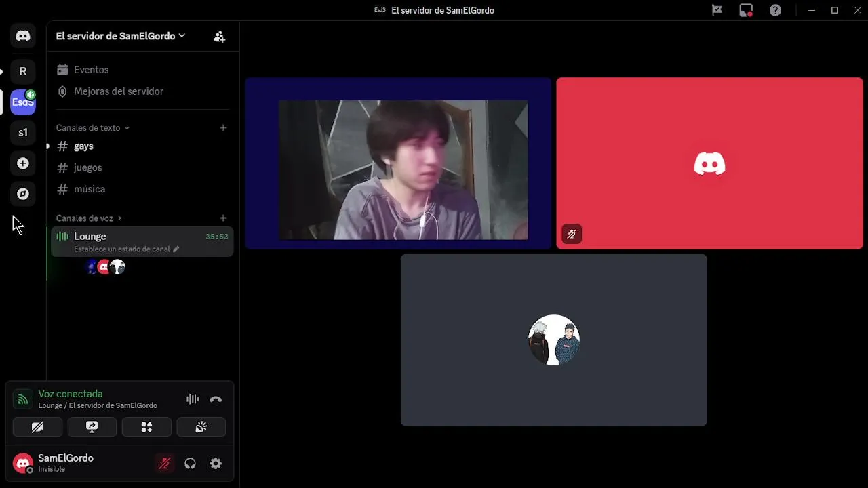The height and width of the screenshot is (488, 868).
Task: Open the s1 server
Action: click(x=23, y=133)
